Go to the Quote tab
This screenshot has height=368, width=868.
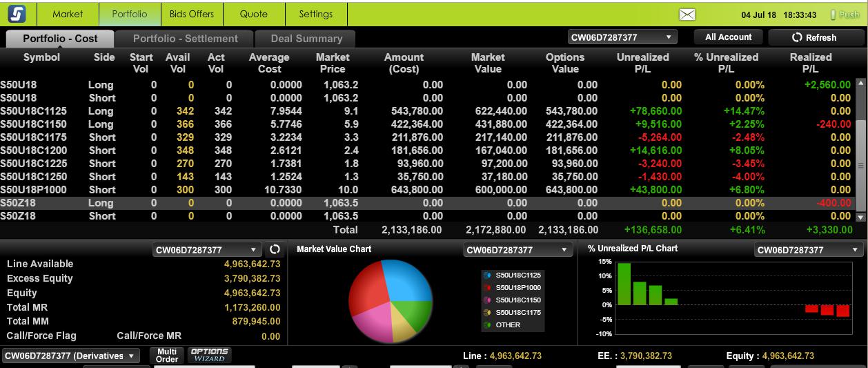coord(254,14)
